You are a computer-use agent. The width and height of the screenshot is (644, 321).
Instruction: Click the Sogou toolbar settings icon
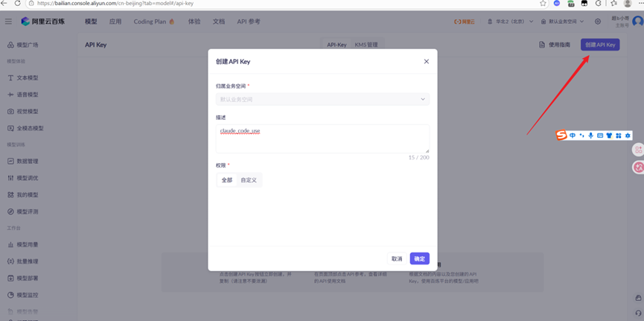coord(627,136)
